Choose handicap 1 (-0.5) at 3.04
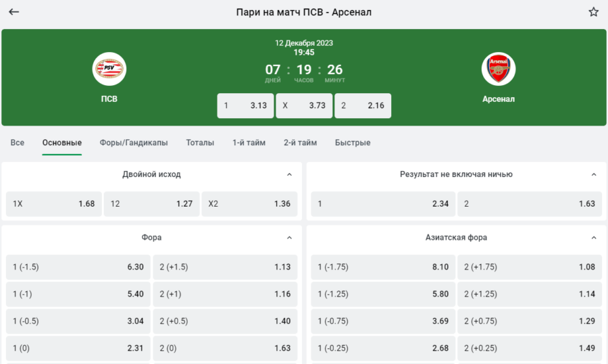This screenshot has height=364, width=608. (x=78, y=321)
